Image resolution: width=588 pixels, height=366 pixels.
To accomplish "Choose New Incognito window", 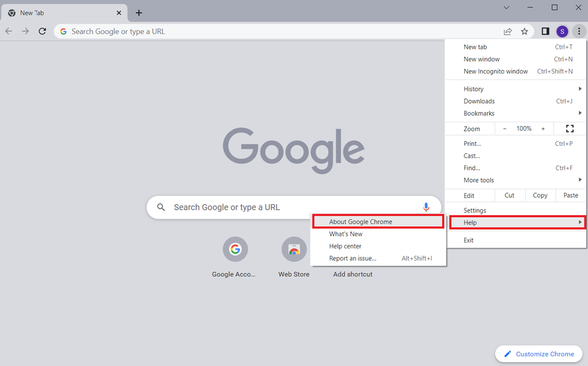I will point(496,71).
